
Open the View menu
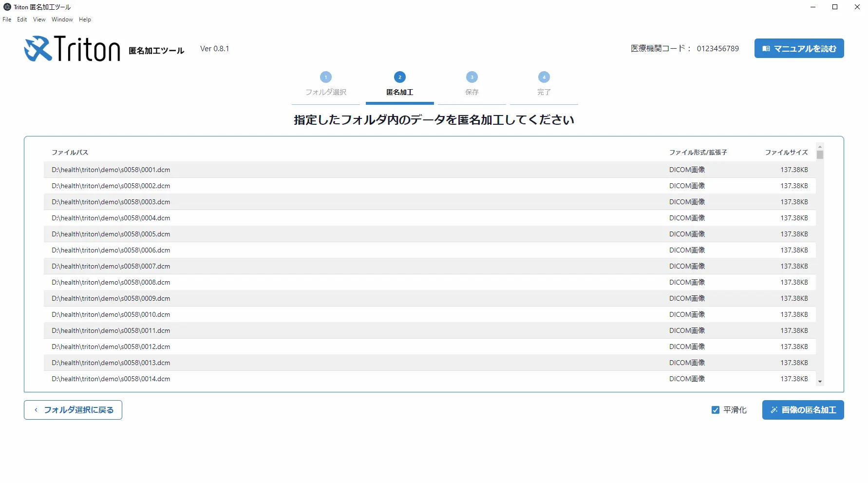tap(39, 19)
